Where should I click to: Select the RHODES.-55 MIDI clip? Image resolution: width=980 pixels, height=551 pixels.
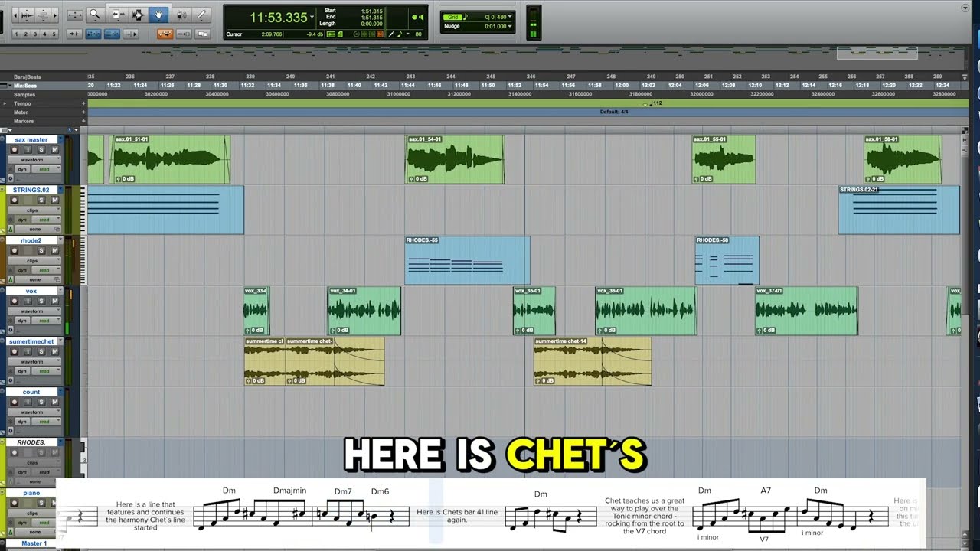[467, 260]
